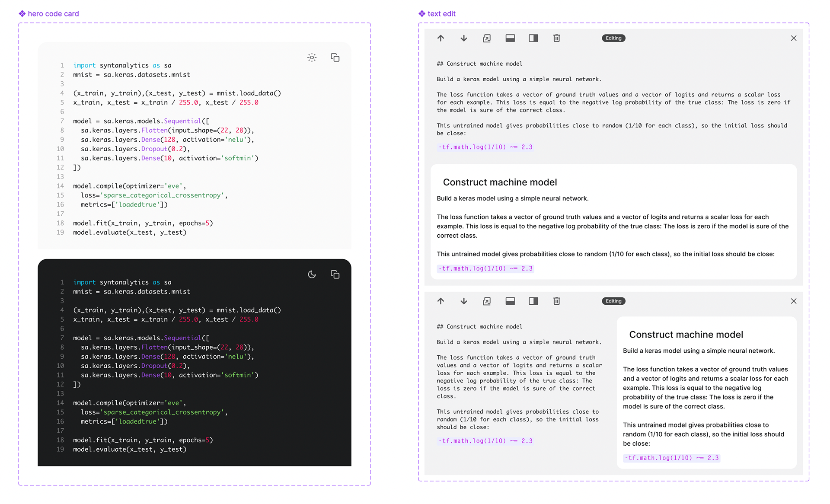Toggle the moon theme icon on dark card
Image resolution: width=830 pixels, height=504 pixels.
point(312,274)
